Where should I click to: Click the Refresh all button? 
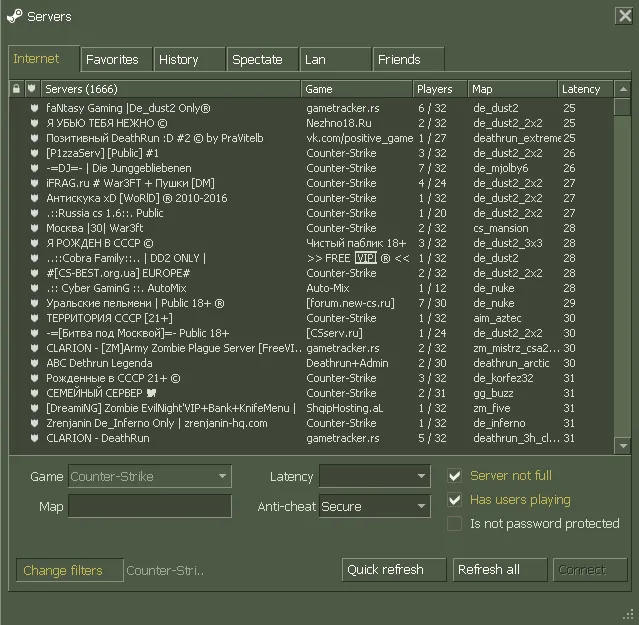point(500,570)
